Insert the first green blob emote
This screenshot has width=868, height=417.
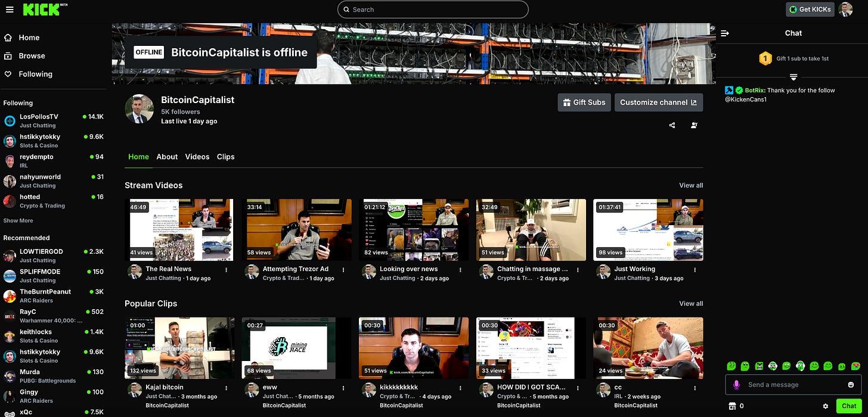[731, 366]
